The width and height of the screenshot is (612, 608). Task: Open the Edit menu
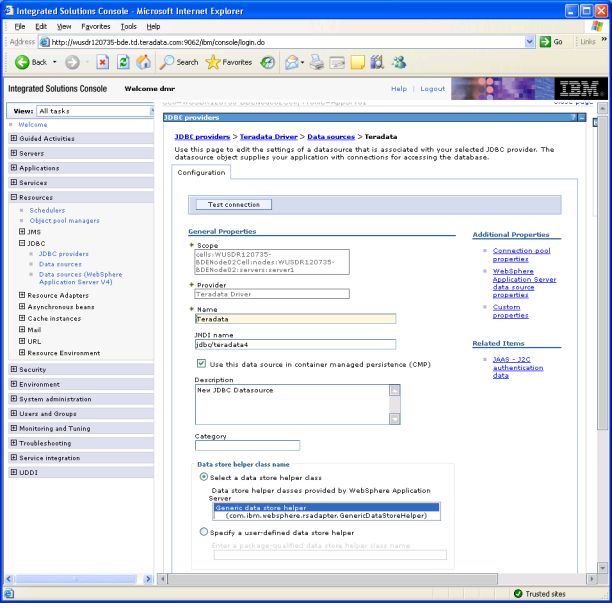[41, 27]
